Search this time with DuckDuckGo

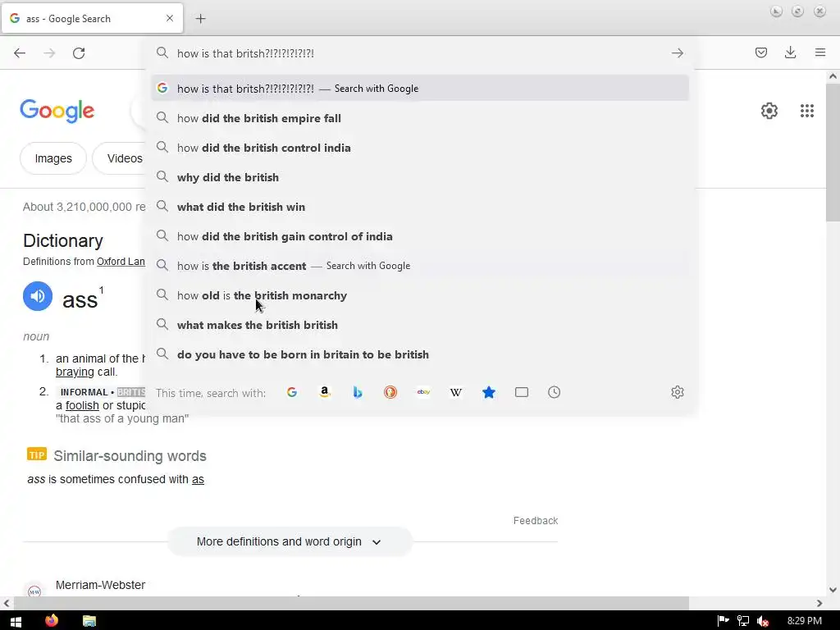390,392
